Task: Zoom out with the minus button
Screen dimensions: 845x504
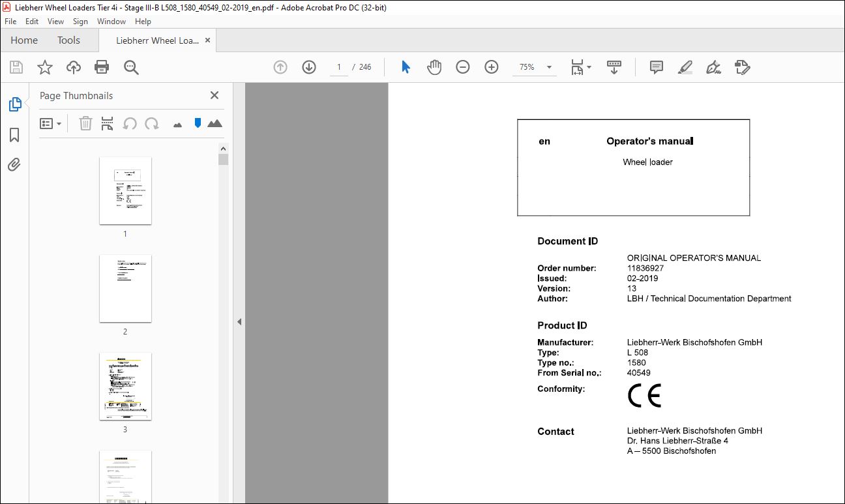Action: 463,67
